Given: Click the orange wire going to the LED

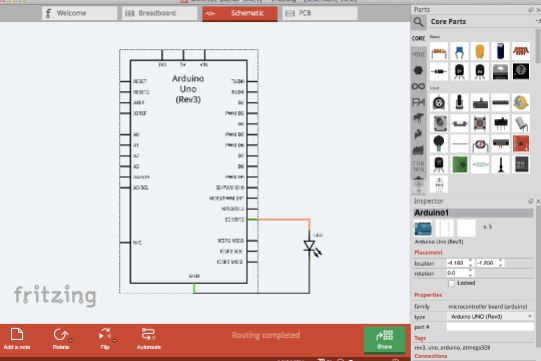Looking at the screenshot, I should point(283,219).
